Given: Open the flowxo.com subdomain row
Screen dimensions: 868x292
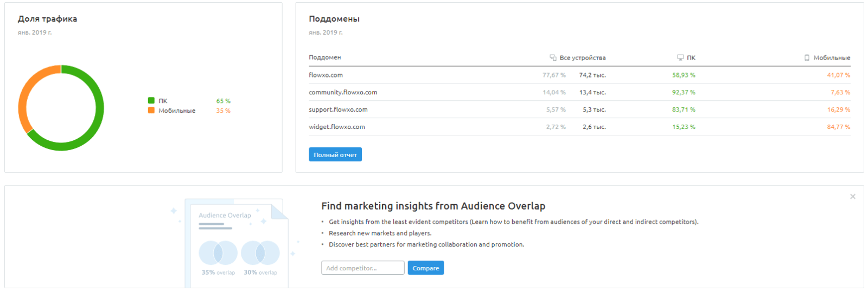Looking at the screenshot, I should (x=579, y=75).
